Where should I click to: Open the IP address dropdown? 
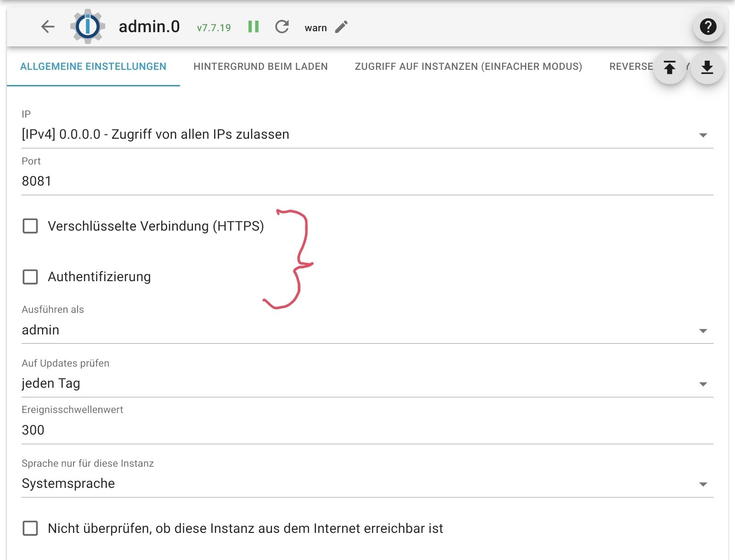coord(703,135)
